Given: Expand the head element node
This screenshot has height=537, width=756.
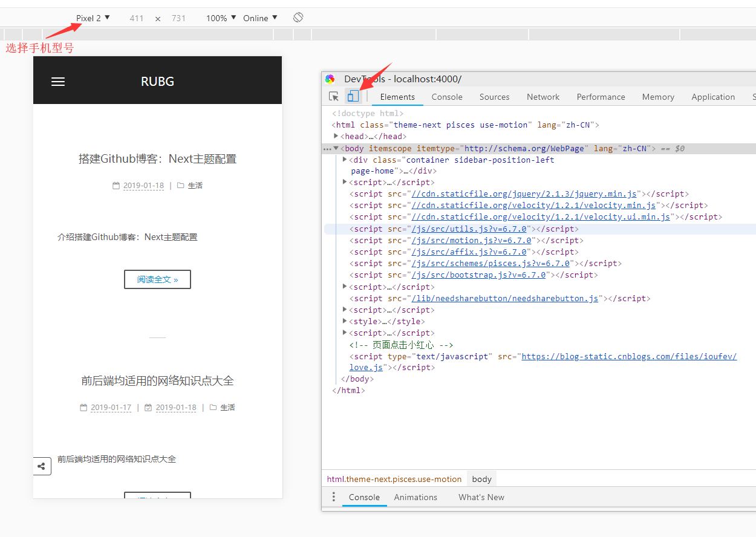Looking at the screenshot, I should 336,136.
